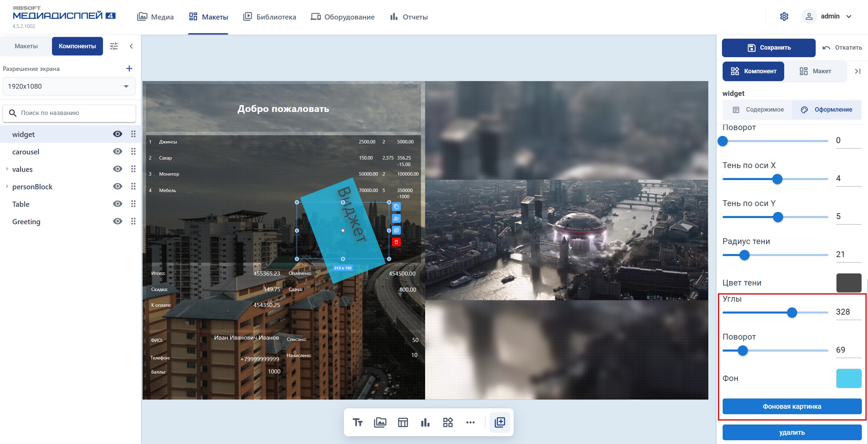Image resolution: width=868 pixels, height=444 pixels.
Task: Click the Фоновая картинка button
Action: point(792,406)
